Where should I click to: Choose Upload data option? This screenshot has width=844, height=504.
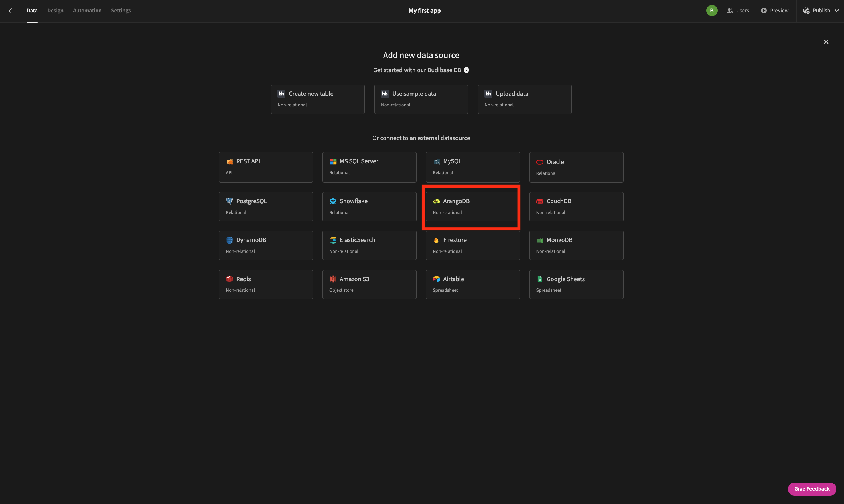(524, 99)
